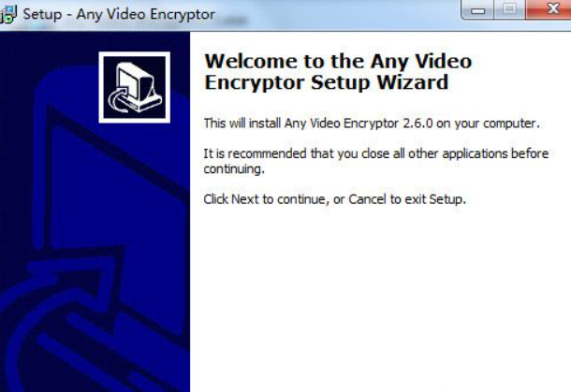
Task: Click the 'Welcome to the Any Video' heading line
Action: click(338, 61)
